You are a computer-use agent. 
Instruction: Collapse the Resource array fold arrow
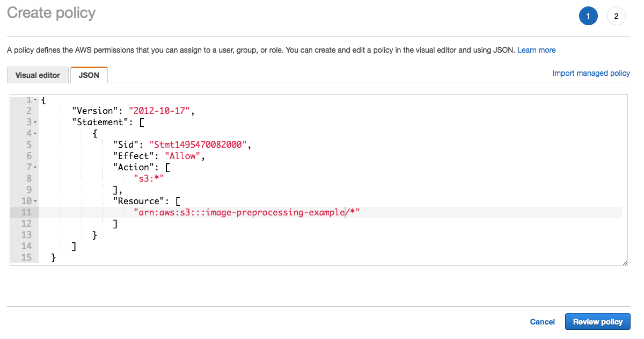click(35, 201)
